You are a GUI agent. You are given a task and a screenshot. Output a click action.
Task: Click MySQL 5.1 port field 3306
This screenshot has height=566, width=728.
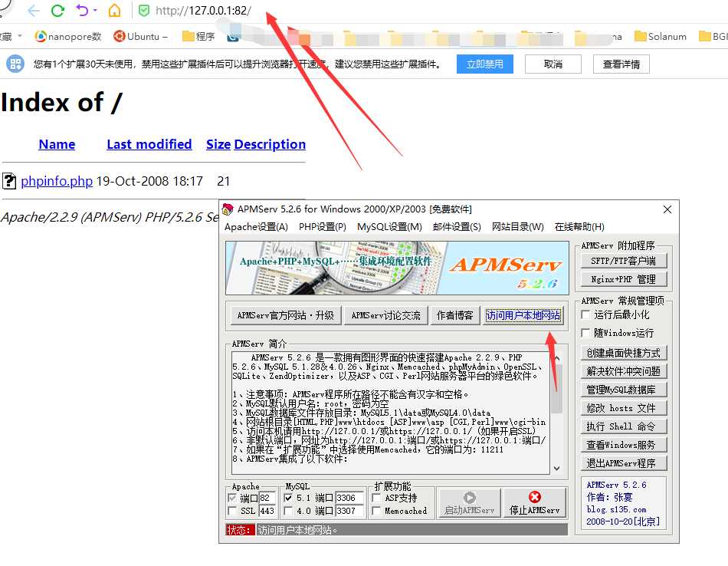[x=349, y=498]
